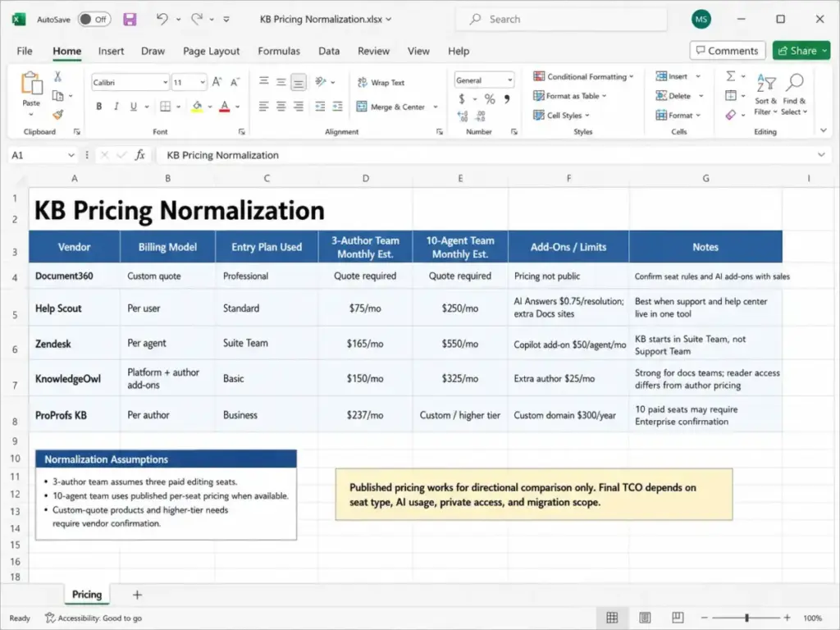Image resolution: width=840 pixels, height=630 pixels.
Task: Increase decimal places
Action: (463, 116)
